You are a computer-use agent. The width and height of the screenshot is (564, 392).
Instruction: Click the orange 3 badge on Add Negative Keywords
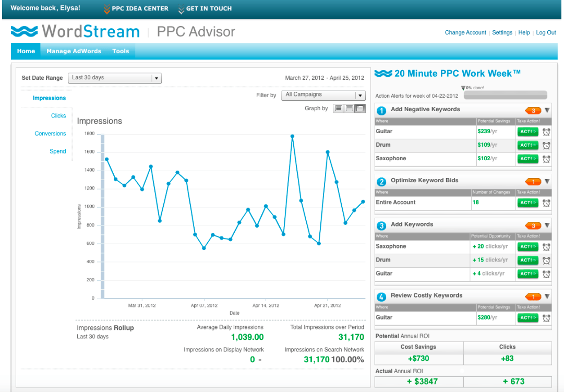point(533,111)
